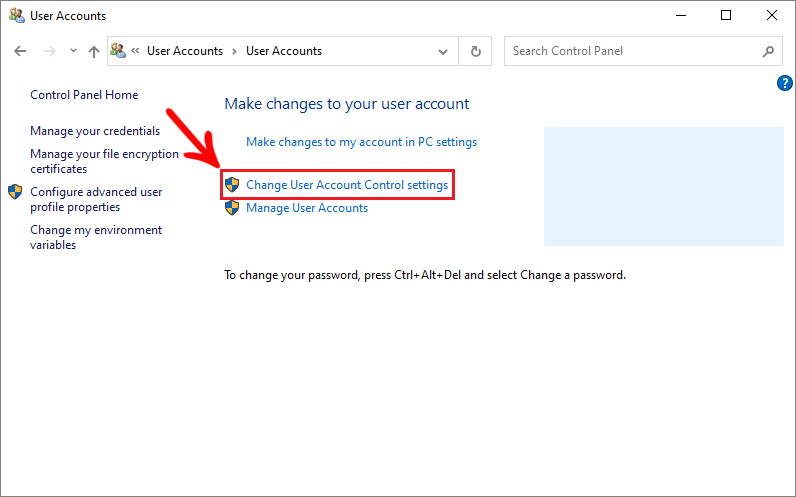Expand the breadcrumb separator arrow after User Accounts
The height and width of the screenshot is (497, 796).
pyautogui.click(x=234, y=51)
